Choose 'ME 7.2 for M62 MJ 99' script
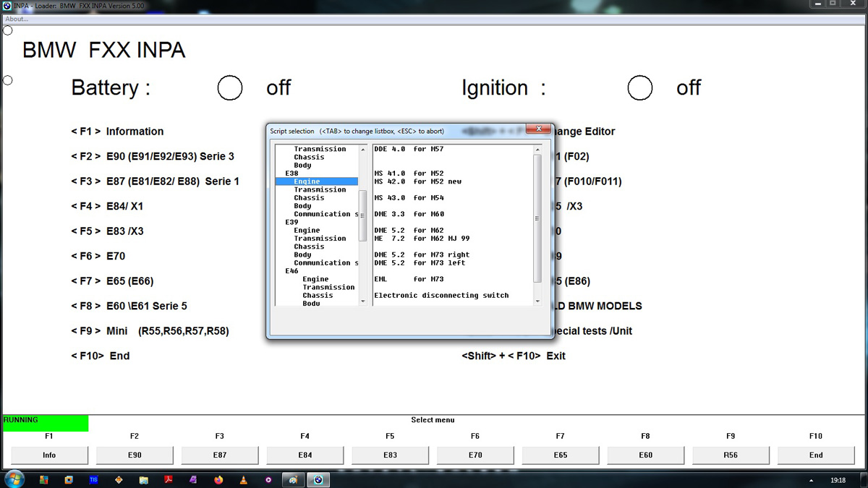Viewport: 868px width, 488px height. pos(422,239)
